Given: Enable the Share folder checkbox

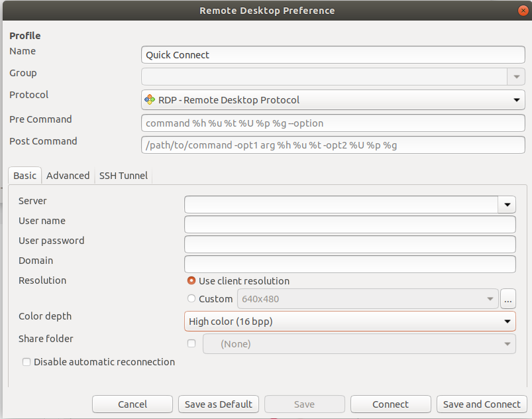Looking at the screenshot, I should [x=191, y=343].
